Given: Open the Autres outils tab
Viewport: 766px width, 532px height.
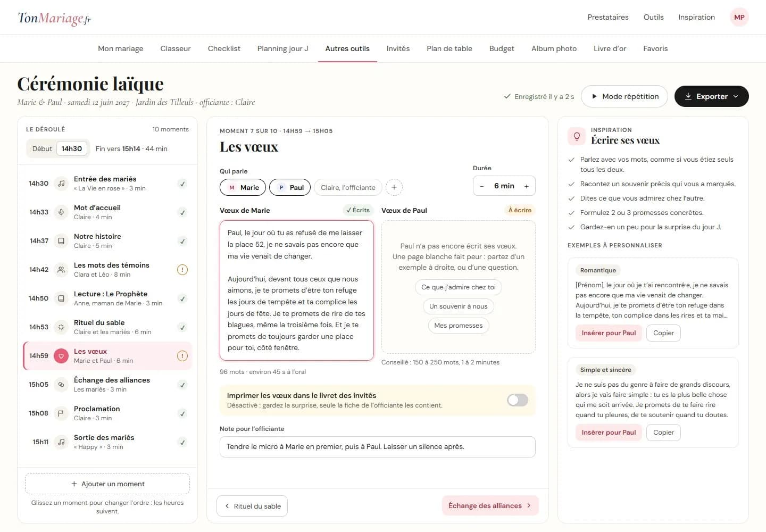Looking at the screenshot, I should (347, 48).
